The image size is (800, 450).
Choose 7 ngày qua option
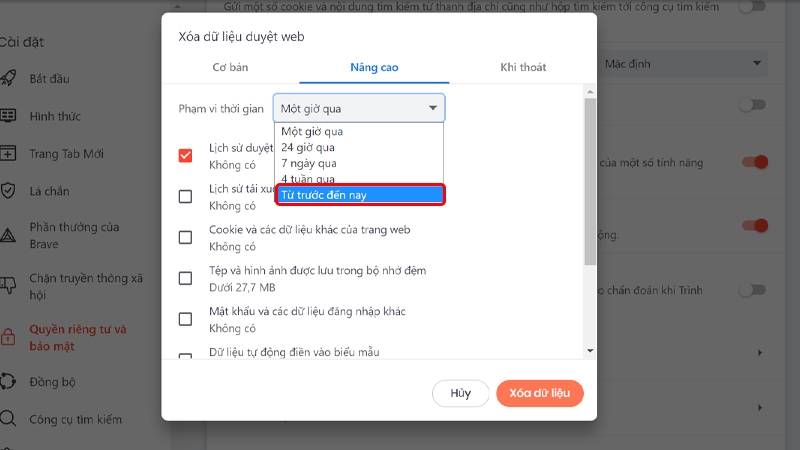pos(359,163)
